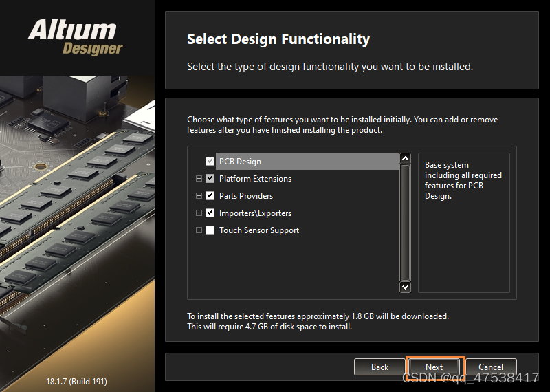Cancel the installation
Screen dimensions: 550x392
tap(491, 367)
